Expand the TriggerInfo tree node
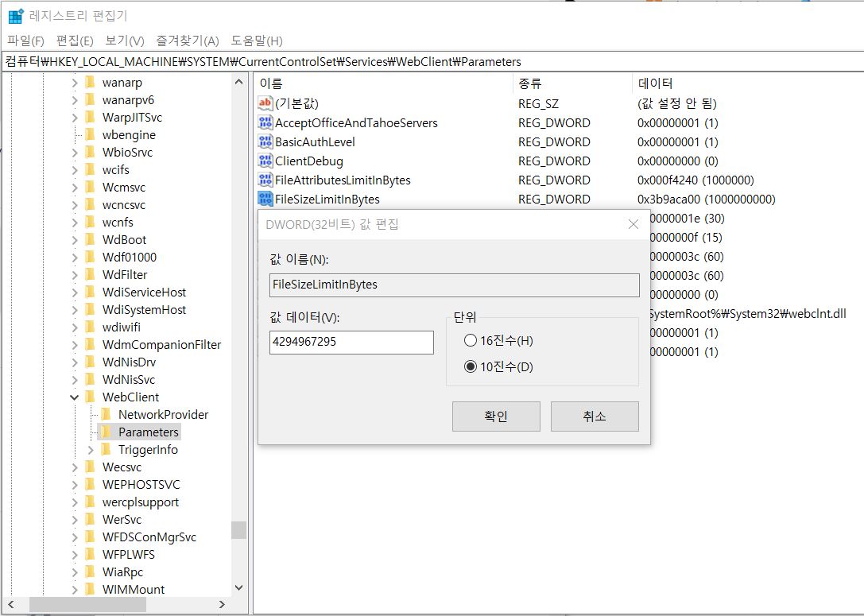Viewport: 864px width, 616px height. [x=91, y=450]
